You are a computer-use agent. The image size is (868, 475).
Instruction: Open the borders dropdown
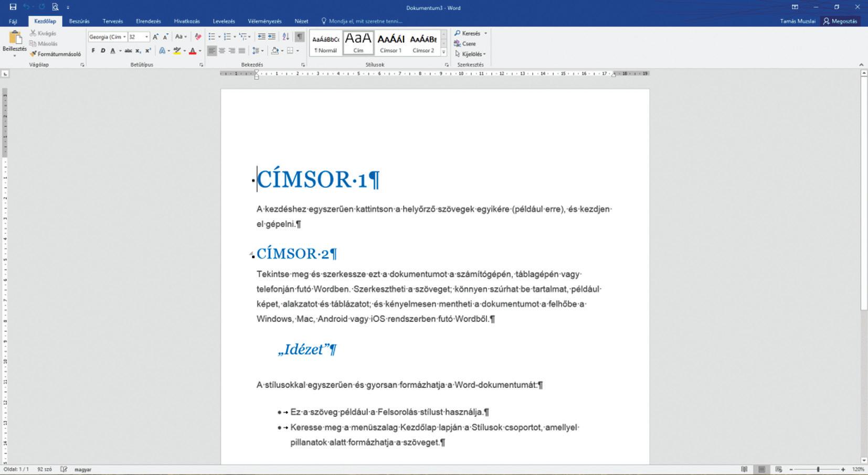point(297,51)
